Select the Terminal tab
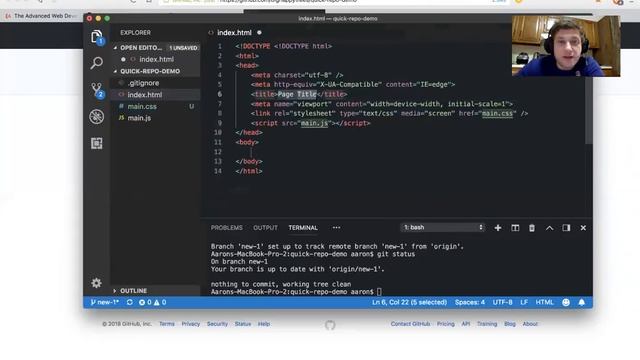The height and width of the screenshot is (360, 640). [303, 228]
